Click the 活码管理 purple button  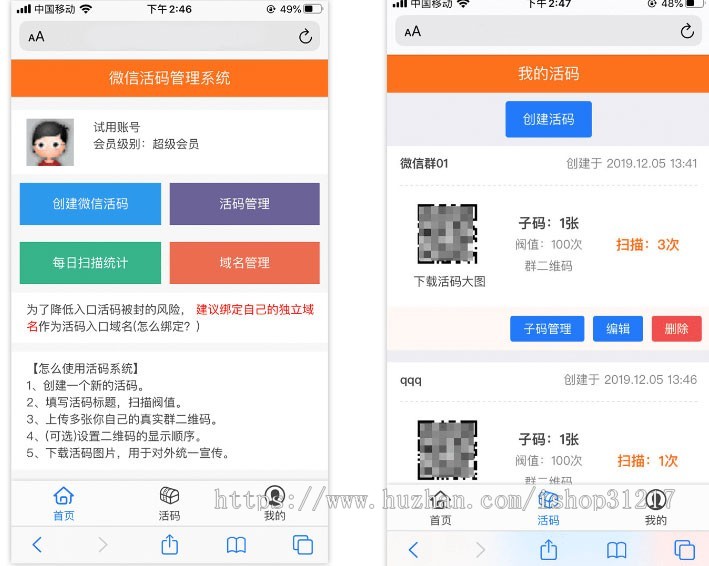pos(245,204)
